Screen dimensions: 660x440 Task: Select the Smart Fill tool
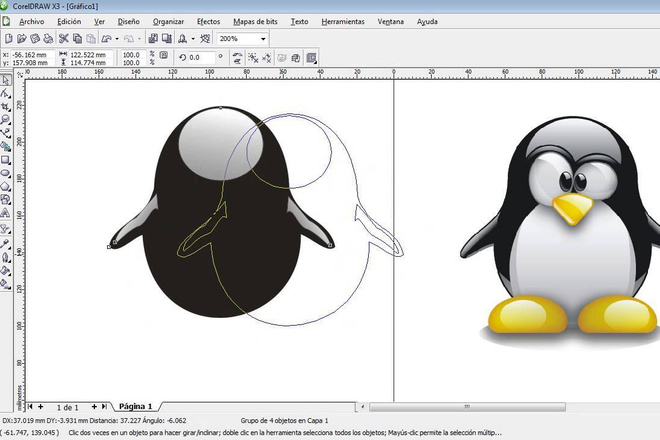coord(5,147)
